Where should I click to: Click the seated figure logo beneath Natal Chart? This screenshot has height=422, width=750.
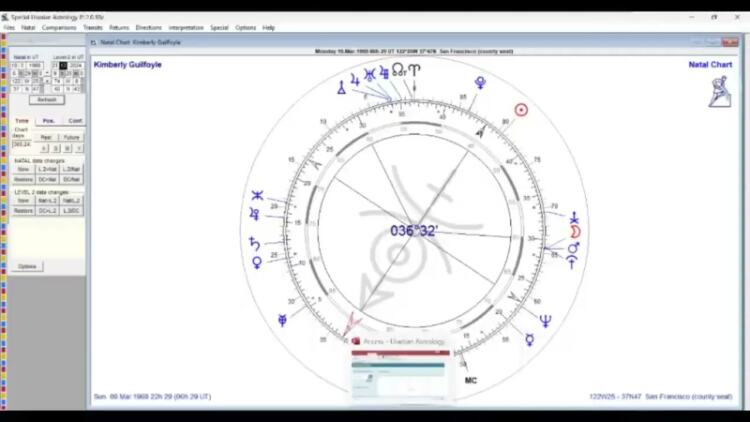(720, 92)
